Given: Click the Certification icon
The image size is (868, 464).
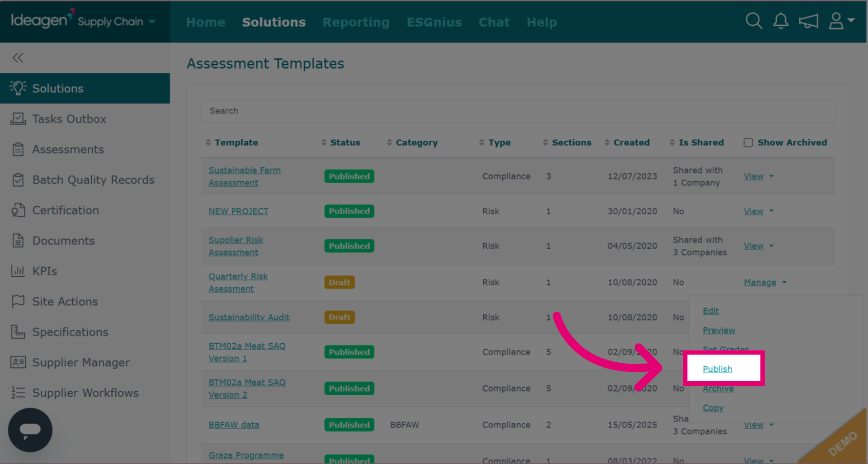Looking at the screenshot, I should pyautogui.click(x=18, y=210).
